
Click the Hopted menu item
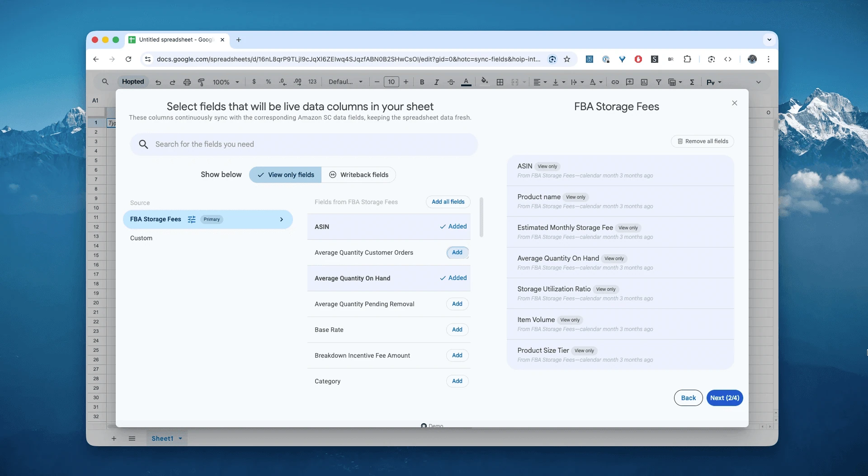(x=133, y=82)
